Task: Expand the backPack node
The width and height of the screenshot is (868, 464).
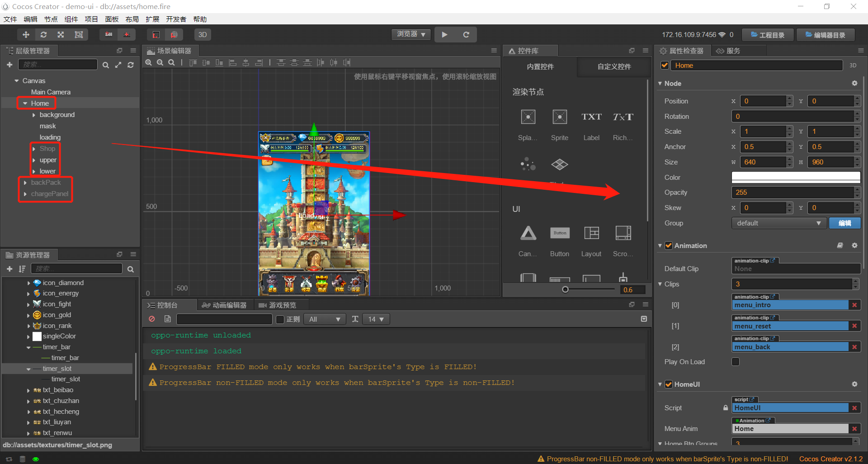Action: [25, 183]
